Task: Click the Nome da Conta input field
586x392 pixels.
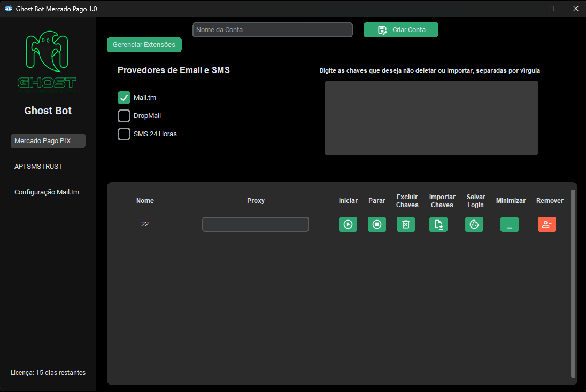Action: click(x=272, y=30)
